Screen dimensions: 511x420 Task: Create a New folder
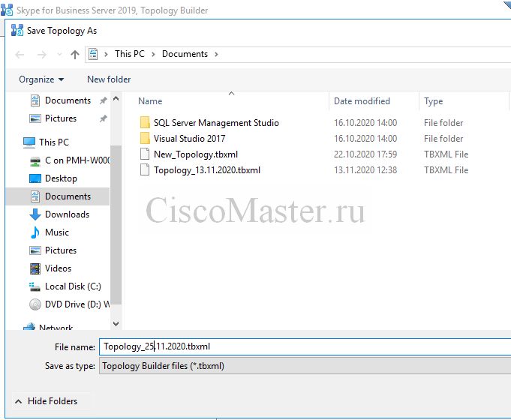109,79
